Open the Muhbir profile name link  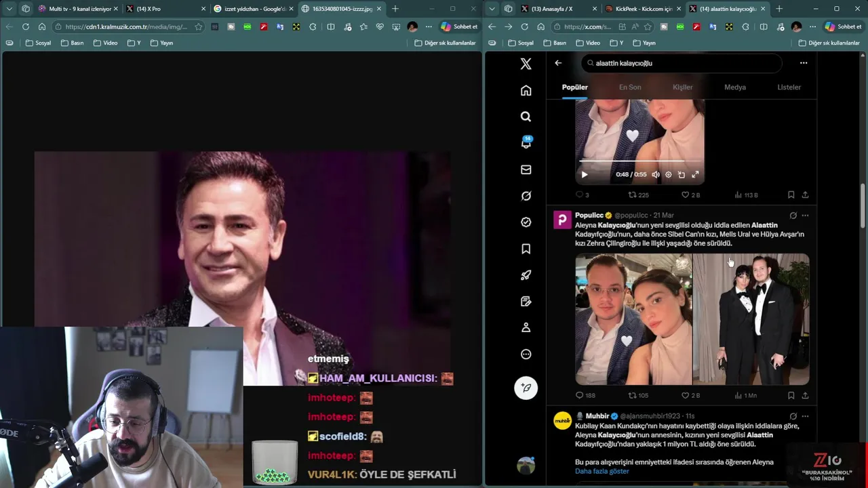[597, 415]
